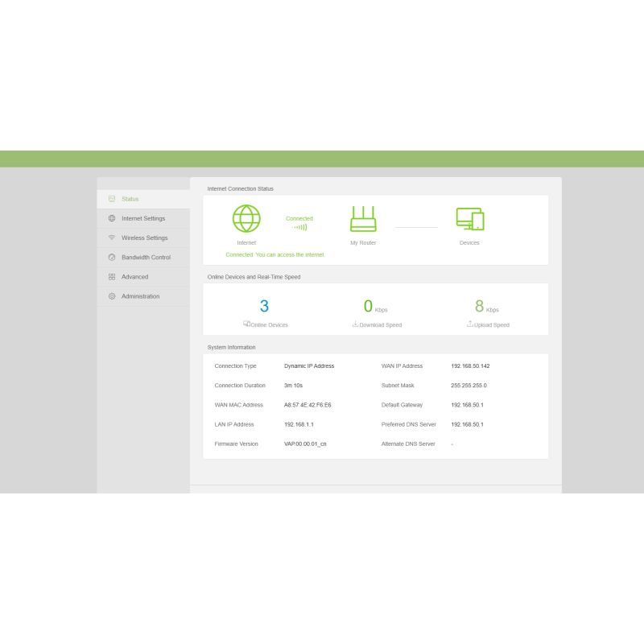Click the Bandwidth Control gauge icon
Viewport: 644px width, 644px height.
(x=112, y=258)
